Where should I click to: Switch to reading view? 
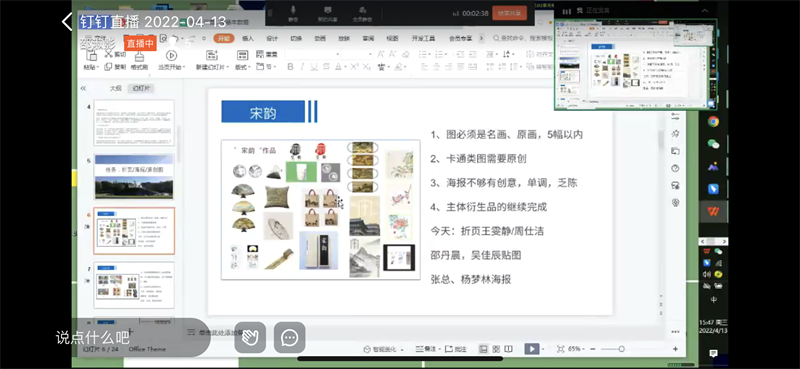coord(509,349)
